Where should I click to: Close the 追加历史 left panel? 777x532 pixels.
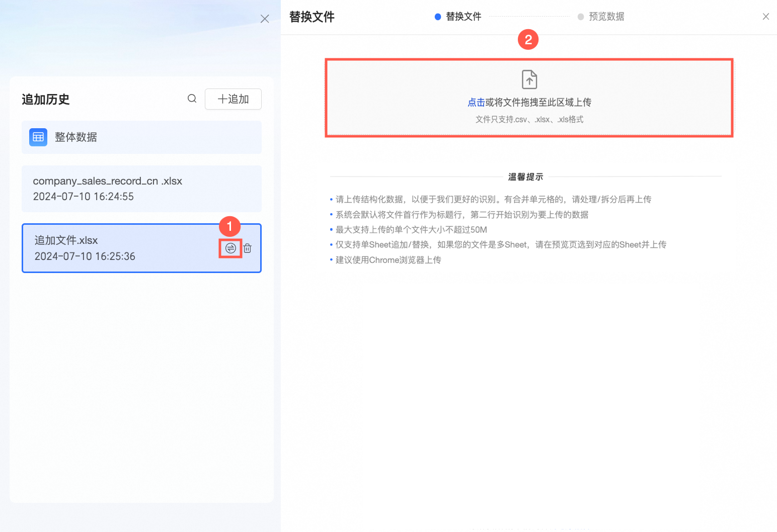pos(265,19)
